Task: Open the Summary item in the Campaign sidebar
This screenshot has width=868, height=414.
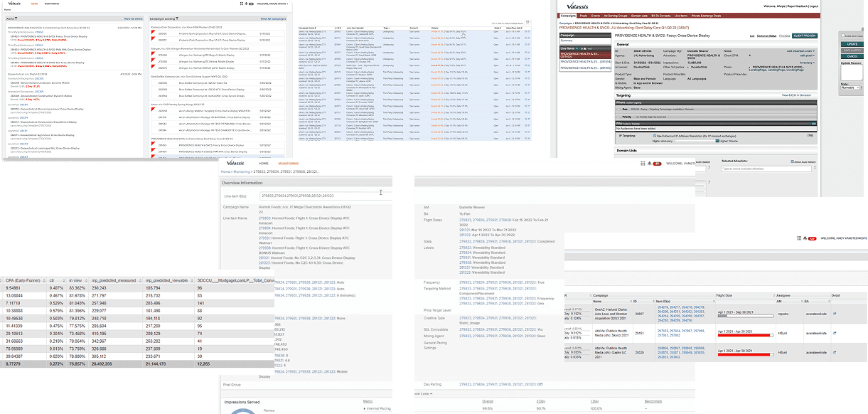Action: [x=567, y=41]
